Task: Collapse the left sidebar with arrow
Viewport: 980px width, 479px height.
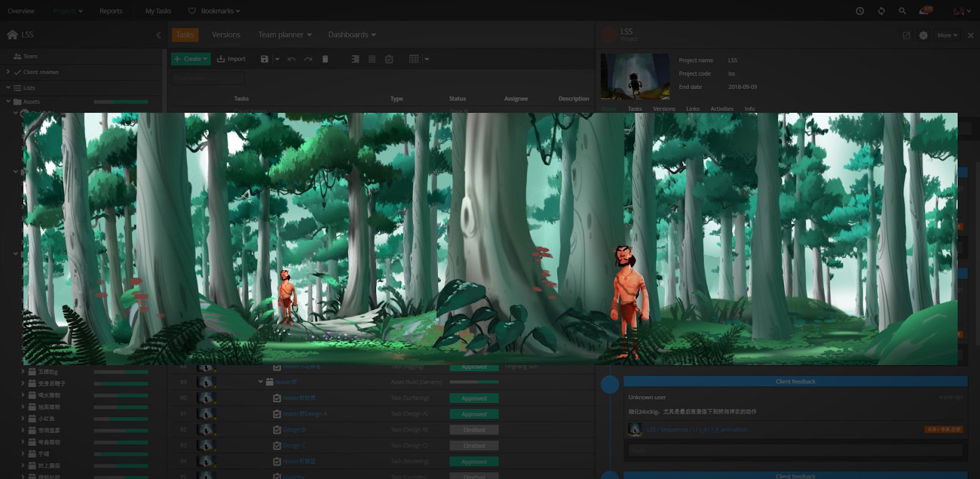Action: pyautogui.click(x=158, y=35)
